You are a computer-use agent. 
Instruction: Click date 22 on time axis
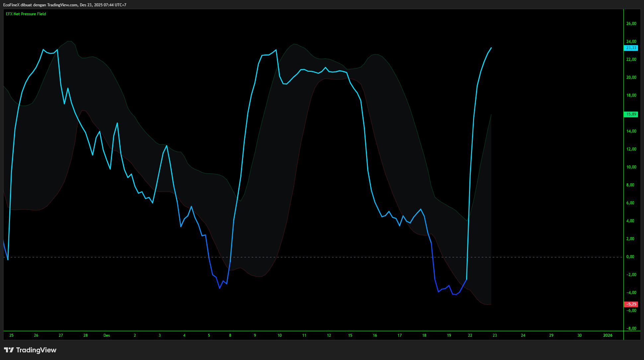coord(470,335)
